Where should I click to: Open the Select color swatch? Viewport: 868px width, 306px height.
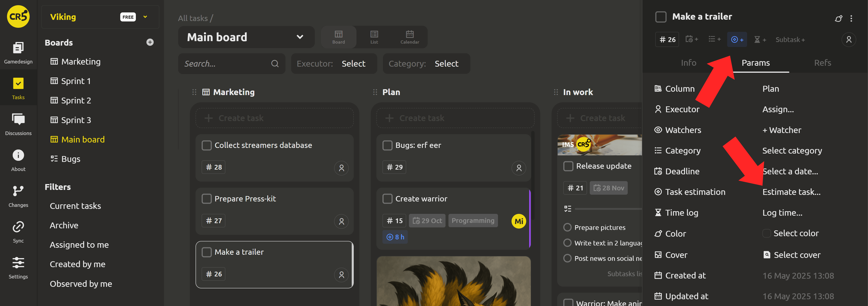point(766,233)
